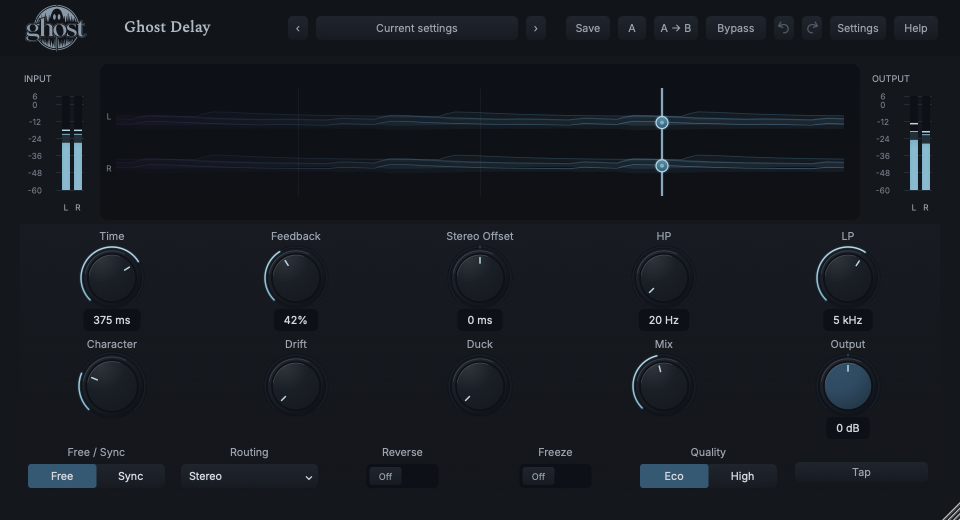Viewport: 960px width, 520px height.
Task: Click the Duck knob
Action: click(480, 386)
